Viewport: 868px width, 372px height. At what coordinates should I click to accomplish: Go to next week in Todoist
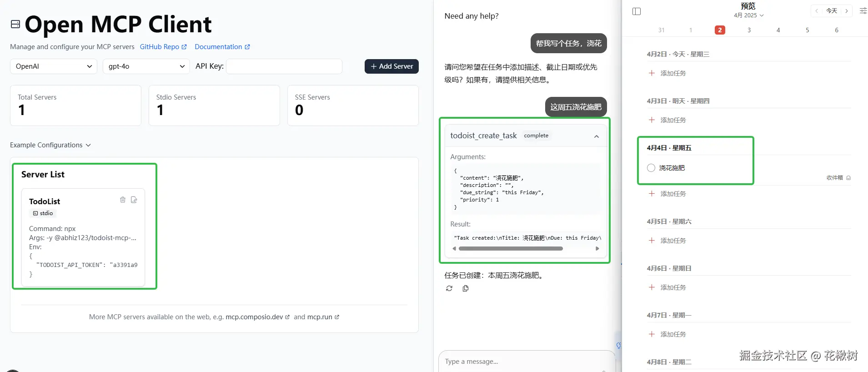point(847,11)
